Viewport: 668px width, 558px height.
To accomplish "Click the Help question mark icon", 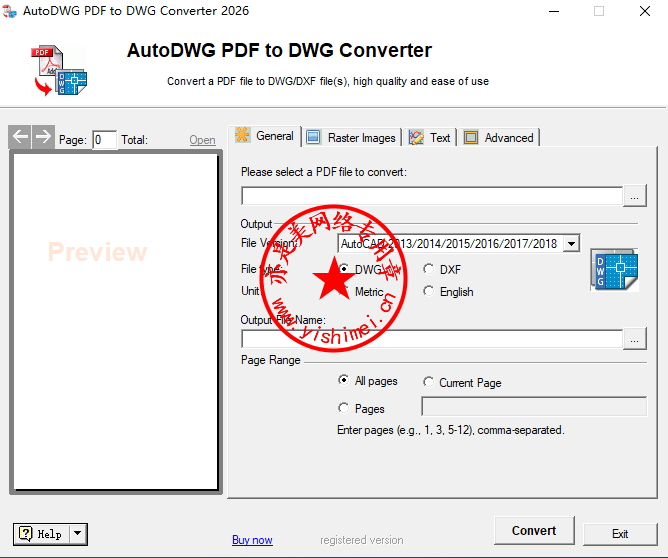I will pos(26,534).
